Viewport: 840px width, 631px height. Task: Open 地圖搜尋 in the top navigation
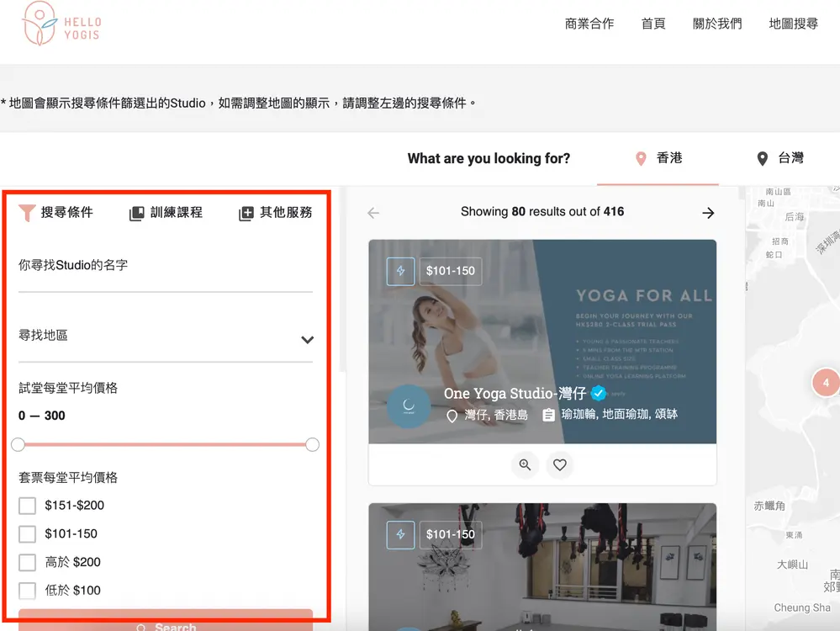click(794, 24)
